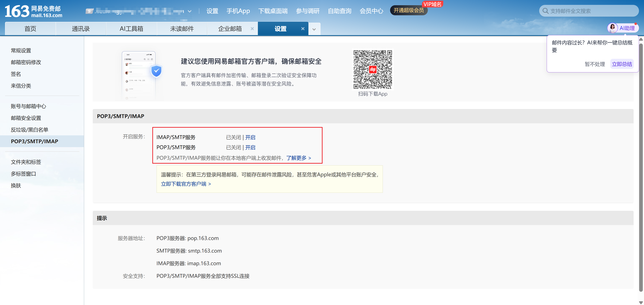Image resolution: width=644 pixels, height=305 pixels.
Task: Click the scrollbar up arrow
Action: pyautogui.click(x=641, y=39)
